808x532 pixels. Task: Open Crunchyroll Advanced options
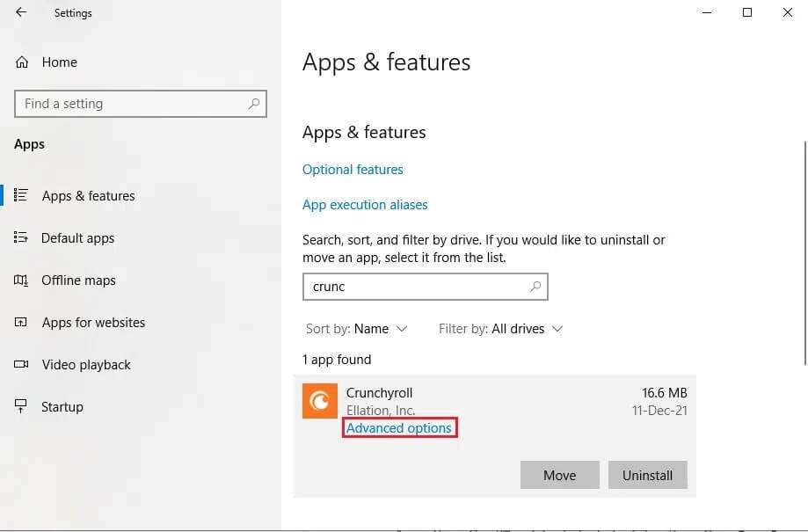pos(399,428)
